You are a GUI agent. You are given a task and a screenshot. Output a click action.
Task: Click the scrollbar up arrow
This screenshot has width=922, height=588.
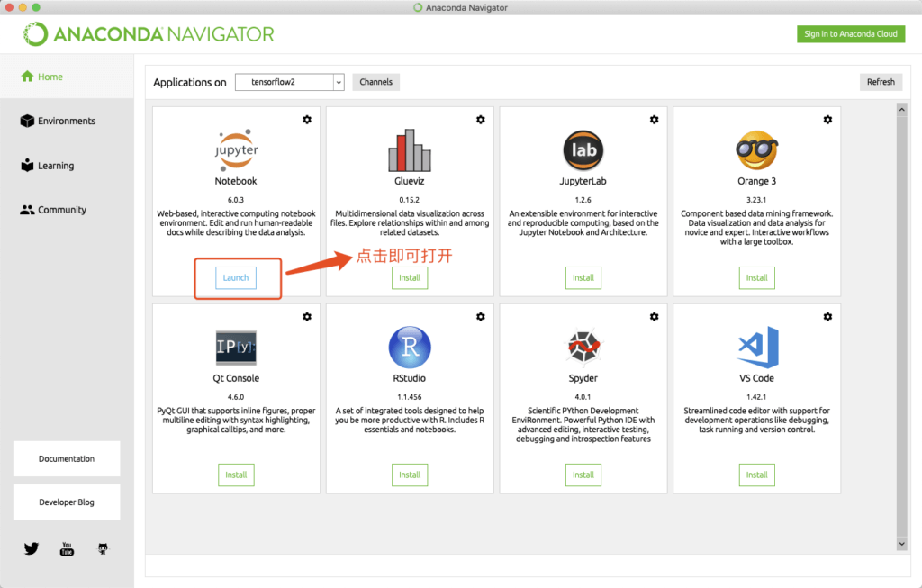coord(901,110)
